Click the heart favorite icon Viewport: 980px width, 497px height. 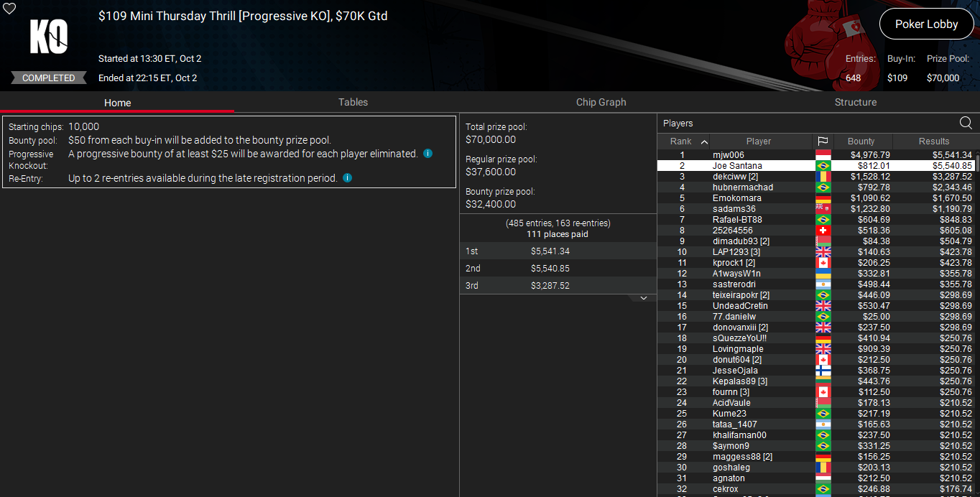pos(9,9)
